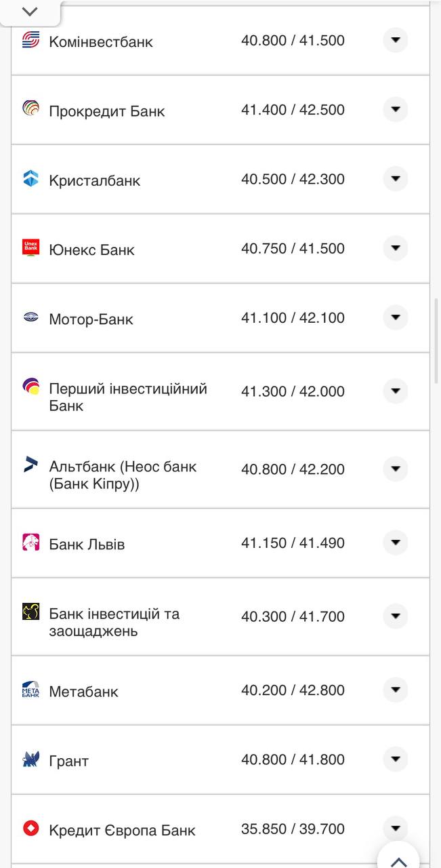
Task: Click the red Юнекс Банк logo
Action: point(30,248)
